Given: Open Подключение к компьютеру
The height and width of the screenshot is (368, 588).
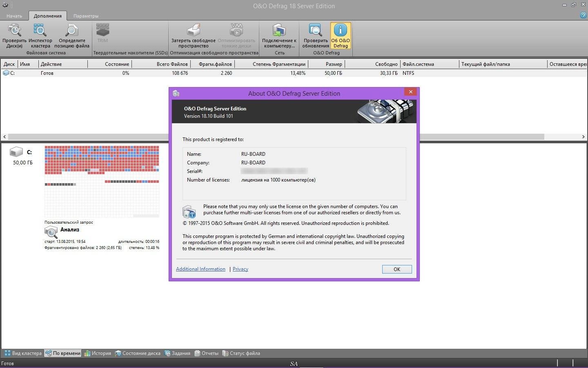Looking at the screenshot, I should point(279,36).
